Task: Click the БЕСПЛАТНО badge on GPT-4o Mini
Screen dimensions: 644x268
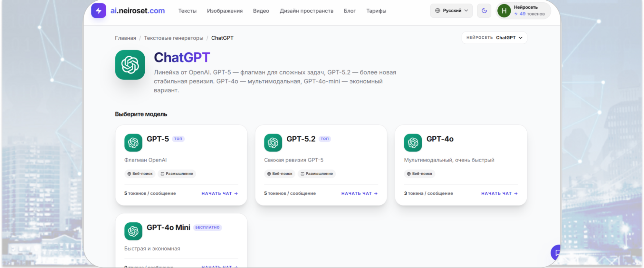Action: pyautogui.click(x=207, y=227)
